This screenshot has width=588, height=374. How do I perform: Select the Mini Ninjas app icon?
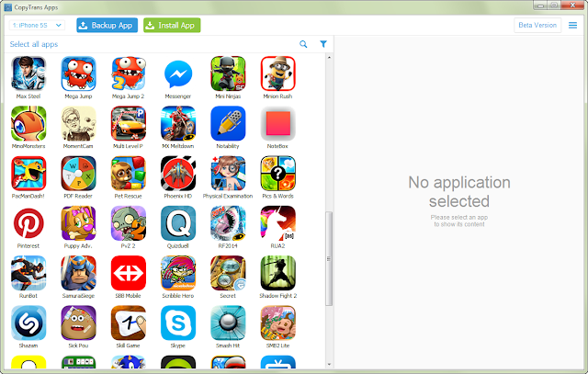tap(228, 74)
